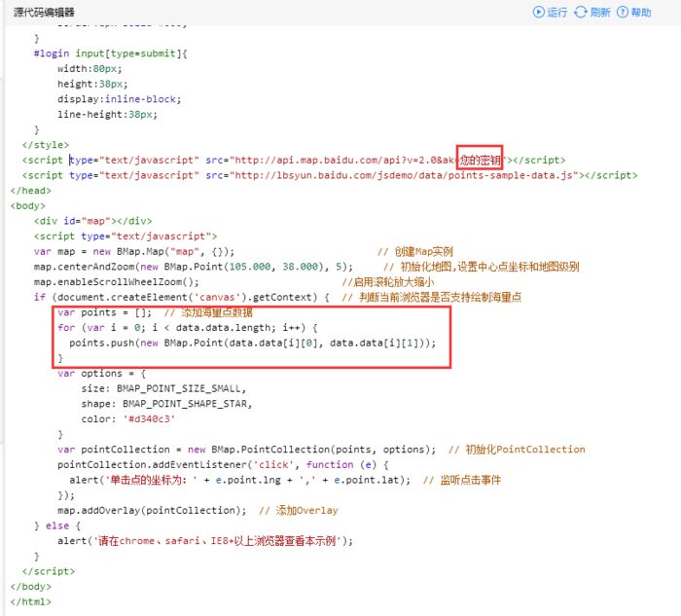The image size is (681, 616).
Task: Click the 源代码编辑器 title text
Action: 44,12
